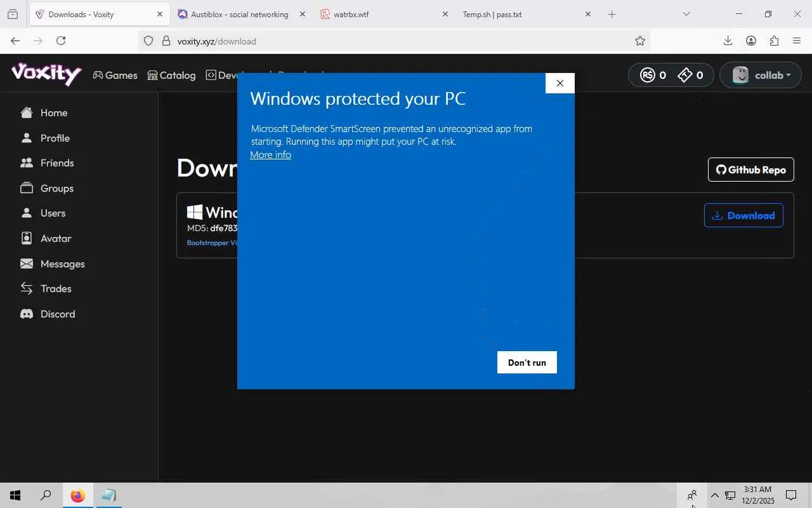Click the Voxity logo
The height and width of the screenshot is (508, 812).
coord(46,74)
